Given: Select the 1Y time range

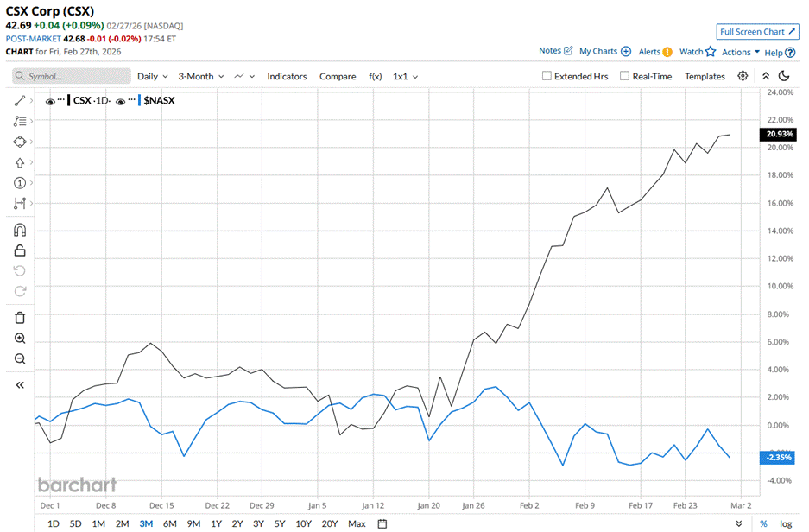Looking at the screenshot, I should coord(216,523).
